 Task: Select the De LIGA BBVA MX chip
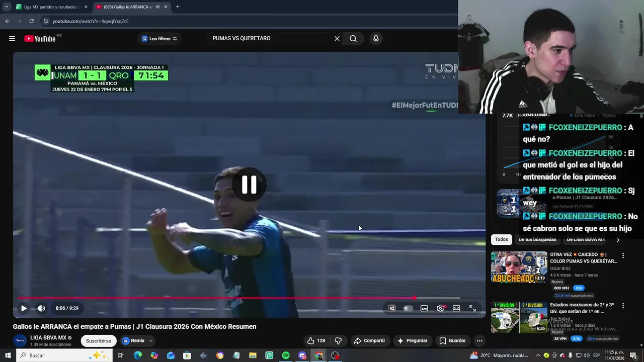586,239
